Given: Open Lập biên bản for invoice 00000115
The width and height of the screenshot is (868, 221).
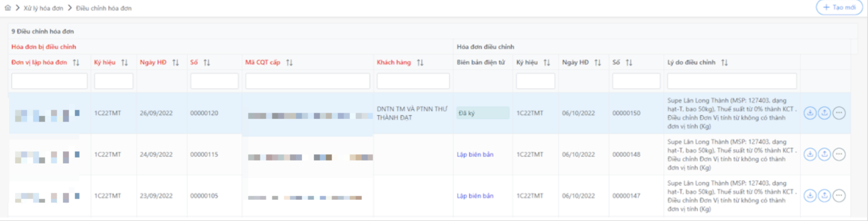Looking at the screenshot, I should [475, 155].
